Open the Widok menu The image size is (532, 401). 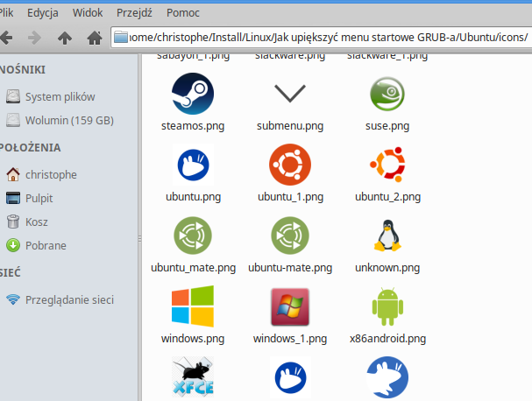tap(88, 13)
